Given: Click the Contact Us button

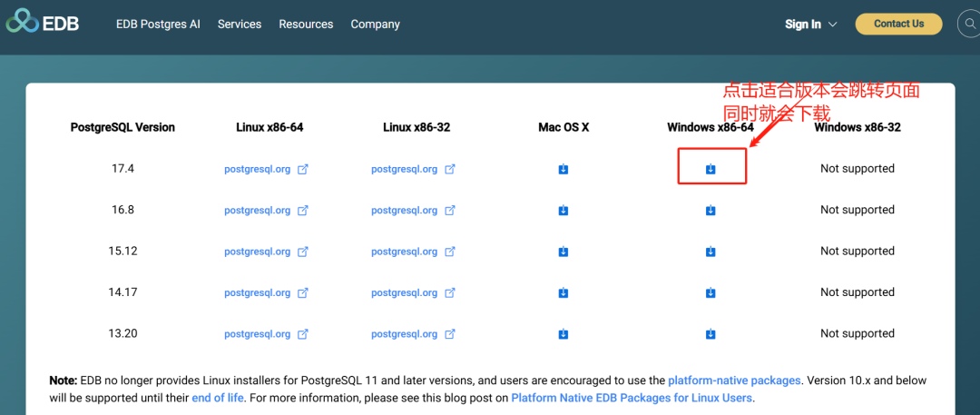Looking at the screenshot, I should point(898,24).
